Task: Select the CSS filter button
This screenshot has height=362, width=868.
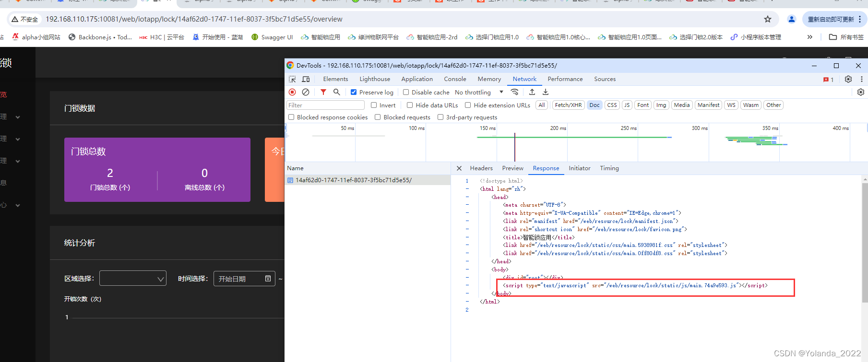Action: click(612, 105)
